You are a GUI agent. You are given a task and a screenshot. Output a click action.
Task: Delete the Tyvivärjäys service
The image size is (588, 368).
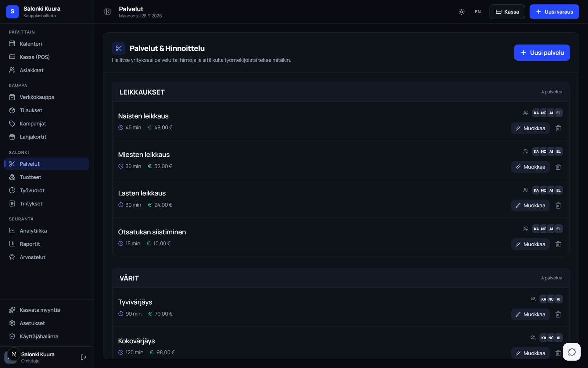coord(558,315)
